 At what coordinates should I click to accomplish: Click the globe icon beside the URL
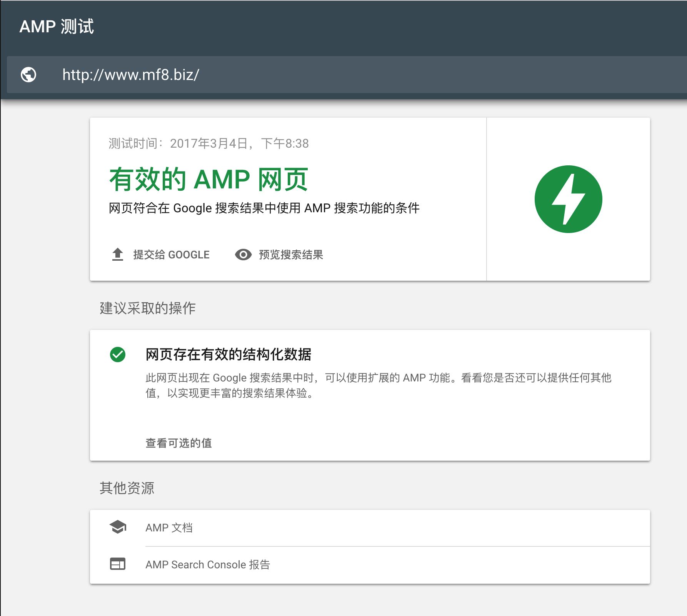pyautogui.click(x=28, y=75)
